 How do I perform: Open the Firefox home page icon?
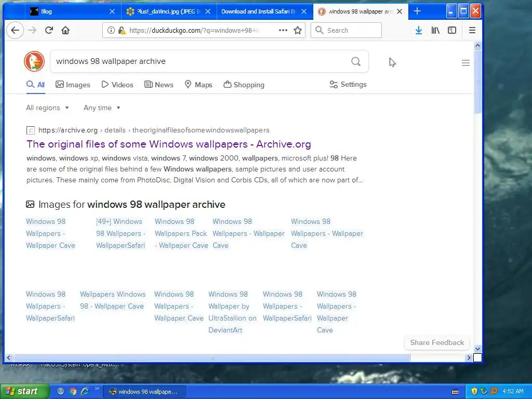point(65,30)
